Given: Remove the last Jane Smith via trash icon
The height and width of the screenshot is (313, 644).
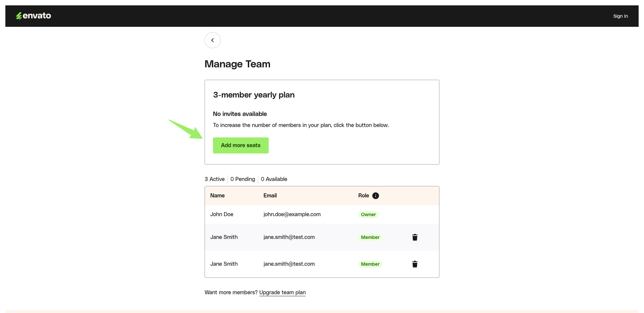Looking at the screenshot, I should pos(415,264).
